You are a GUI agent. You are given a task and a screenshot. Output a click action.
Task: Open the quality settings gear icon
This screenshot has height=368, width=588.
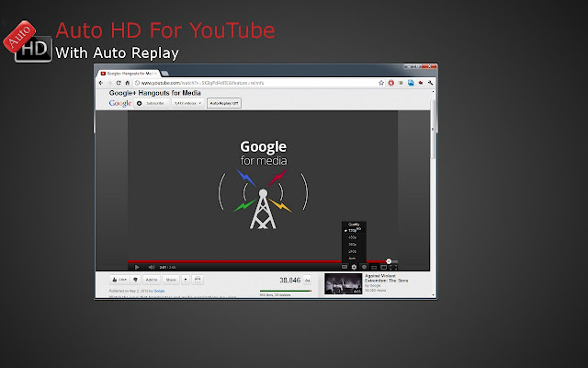(x=354, y=267)
